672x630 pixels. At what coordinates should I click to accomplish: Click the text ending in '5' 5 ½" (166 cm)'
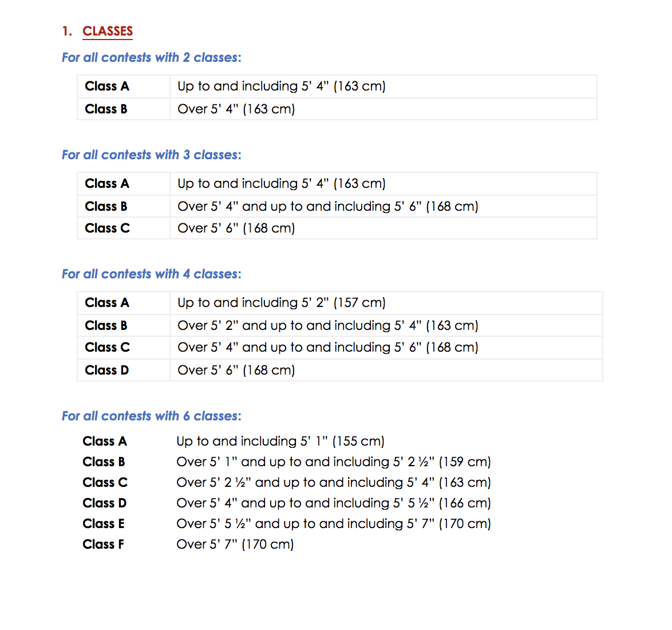(333, 503)
